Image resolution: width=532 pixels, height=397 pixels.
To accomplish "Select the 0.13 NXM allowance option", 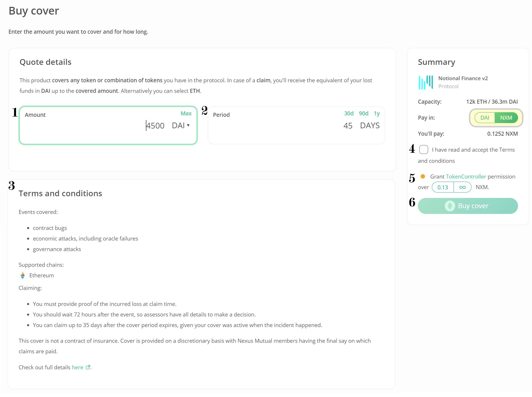I will [x=443, y=187].
